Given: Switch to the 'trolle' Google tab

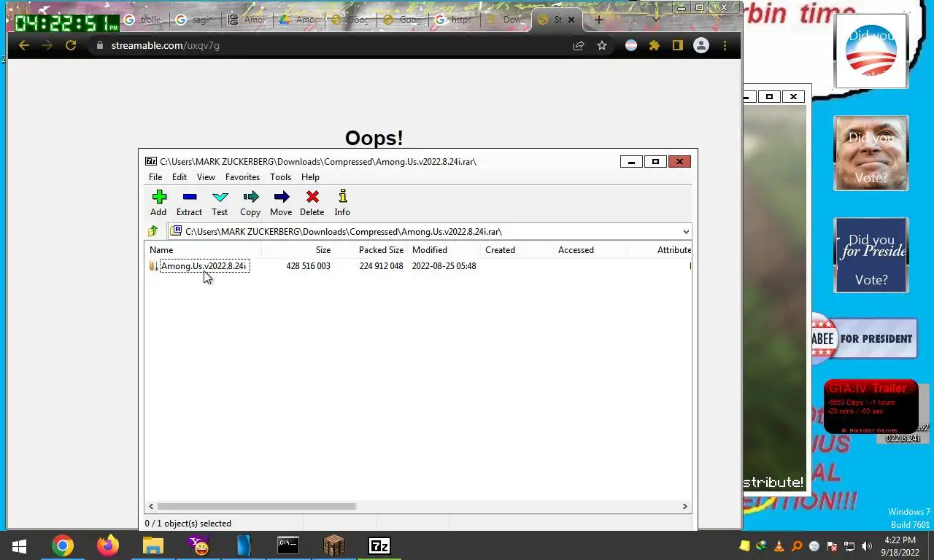Looking at the screenshot, I should [x=142, y=20].
